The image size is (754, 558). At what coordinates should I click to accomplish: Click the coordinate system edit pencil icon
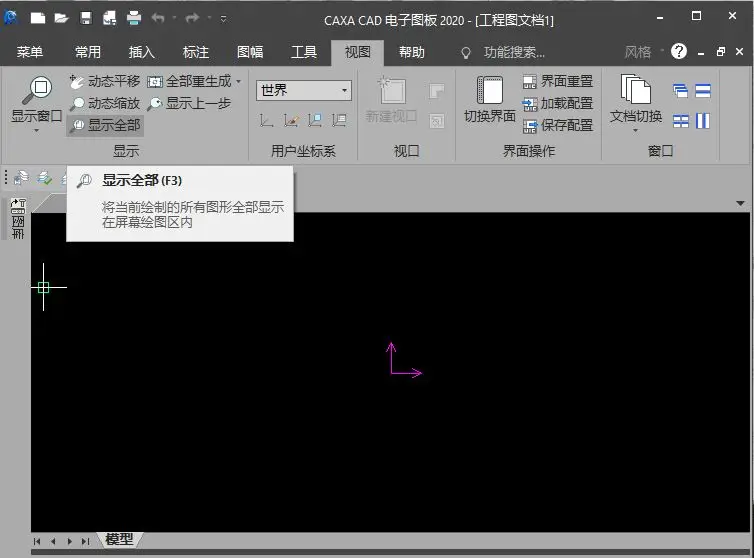[x=291, y=120]
